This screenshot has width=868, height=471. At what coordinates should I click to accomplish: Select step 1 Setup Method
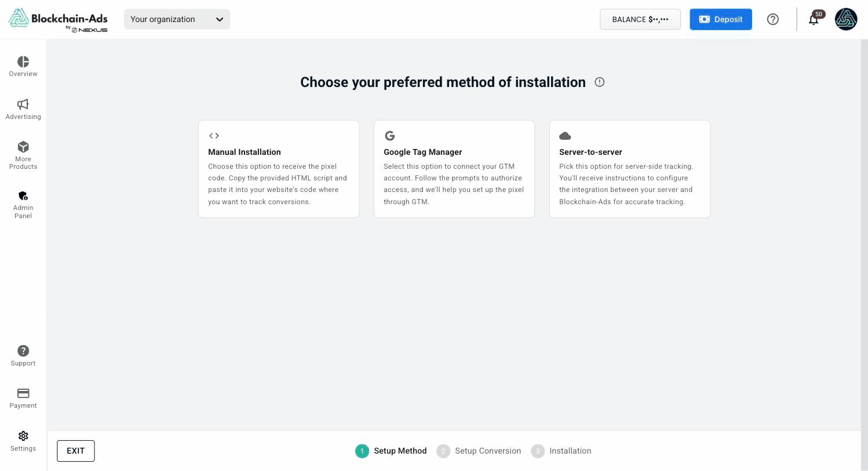(x=391, y=451)
